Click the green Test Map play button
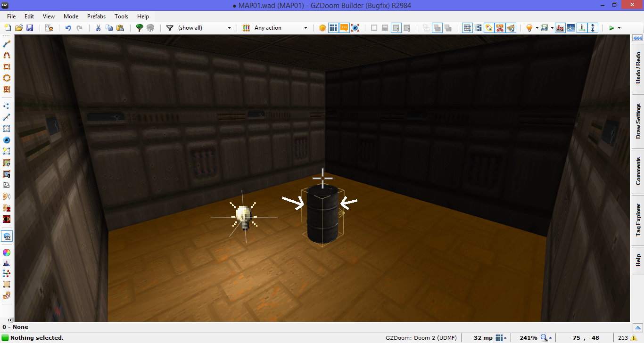 click(x=612, y=28)
